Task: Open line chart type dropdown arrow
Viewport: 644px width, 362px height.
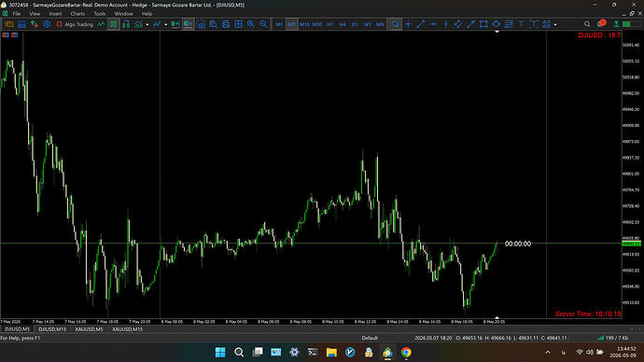Action: (x=147, y=24)
